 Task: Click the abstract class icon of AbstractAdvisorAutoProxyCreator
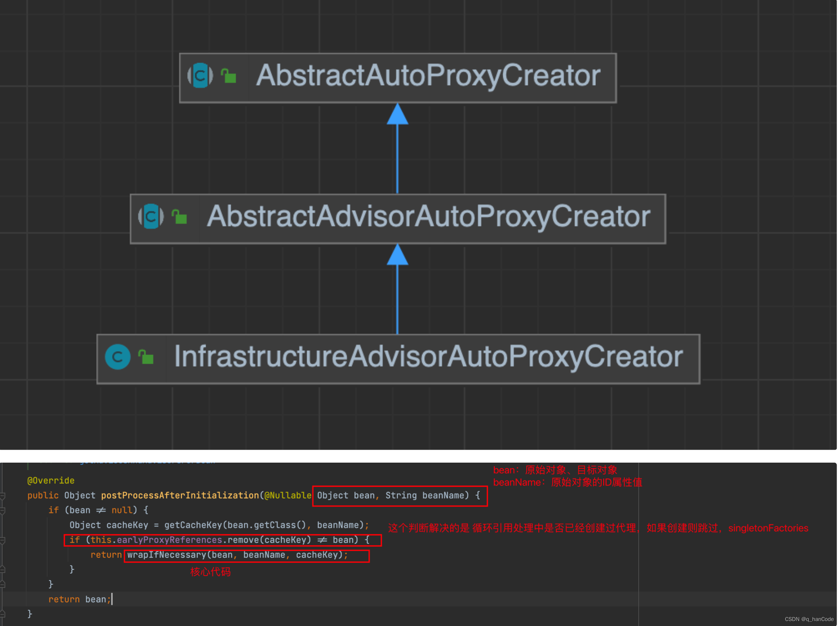click(151, 216)
